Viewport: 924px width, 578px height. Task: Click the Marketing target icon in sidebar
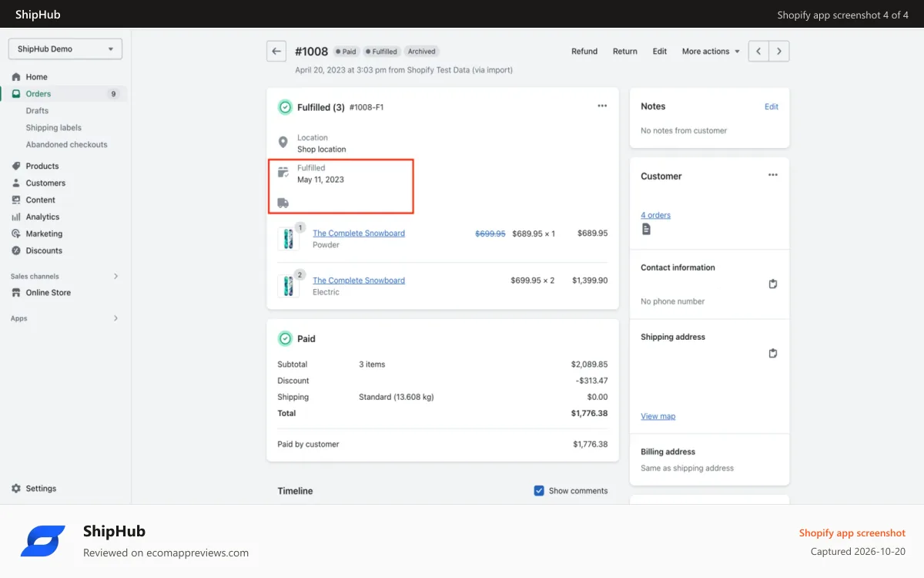(16, 234)
